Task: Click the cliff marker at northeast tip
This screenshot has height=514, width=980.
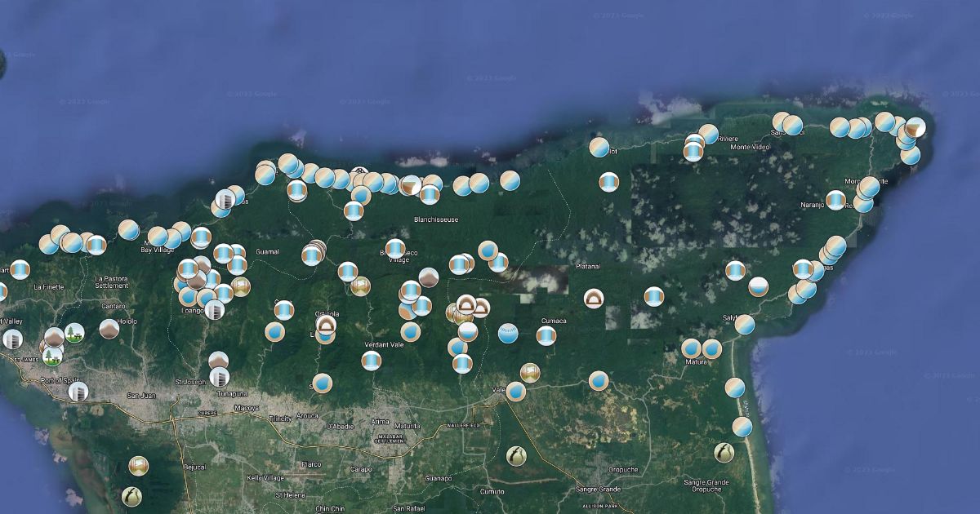Action: pyautogui.click(x=915, y=126)
